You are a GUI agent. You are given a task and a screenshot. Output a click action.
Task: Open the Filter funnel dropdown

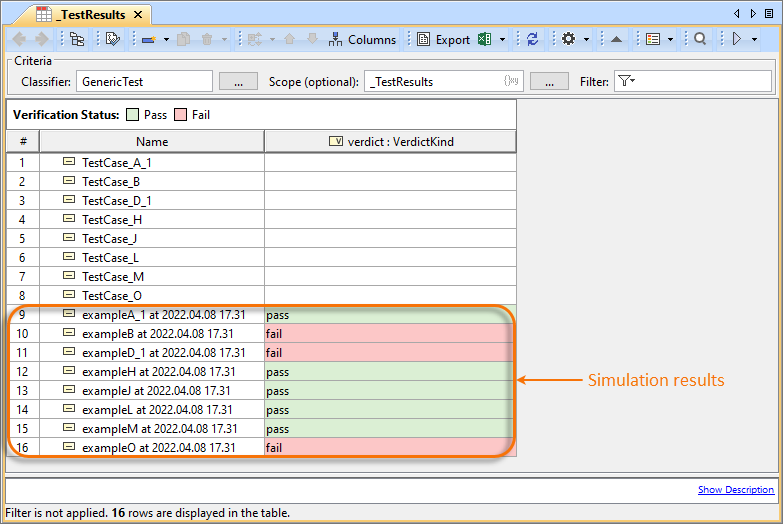tap(627, 81)
